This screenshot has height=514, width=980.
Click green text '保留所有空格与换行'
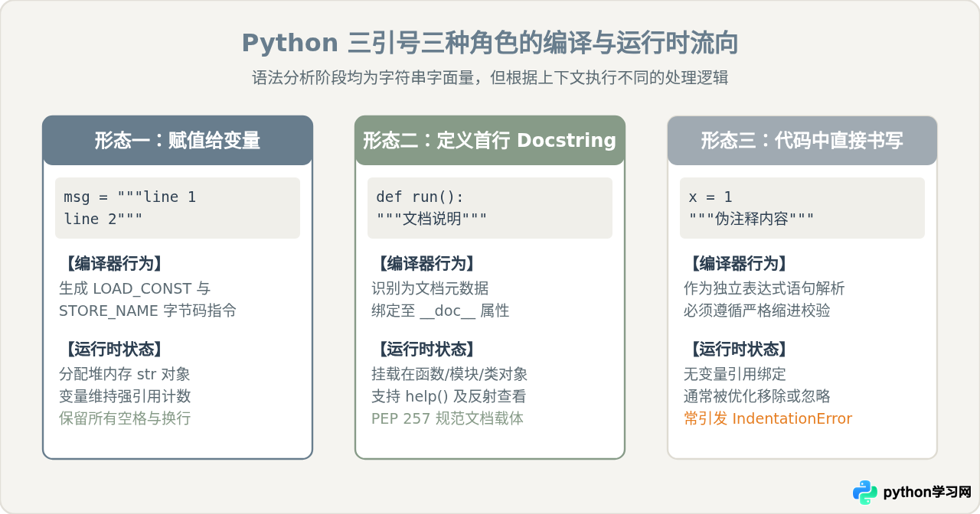(x=125, y=418)
